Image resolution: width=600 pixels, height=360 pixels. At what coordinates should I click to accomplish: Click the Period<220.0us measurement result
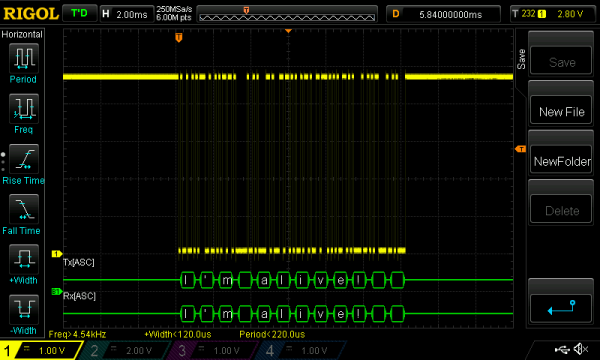272,334
